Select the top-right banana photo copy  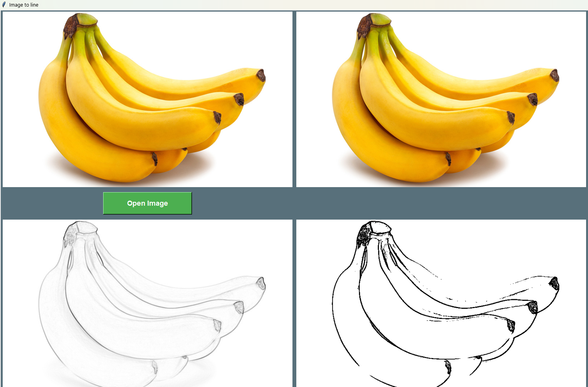tap(441, 99)
